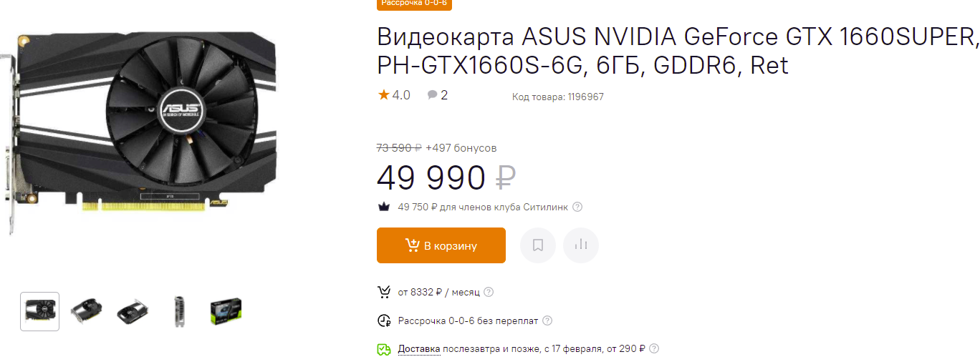The width and height of the screenshot is (980, 362).
Task: Click help icon next to delivery info
Action: click(653, 349)
